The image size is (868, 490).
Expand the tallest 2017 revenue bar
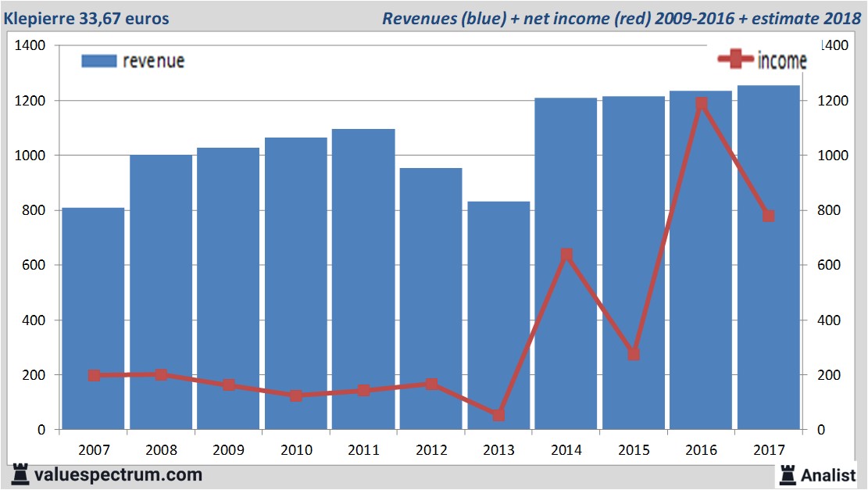[x=769, y=258]
